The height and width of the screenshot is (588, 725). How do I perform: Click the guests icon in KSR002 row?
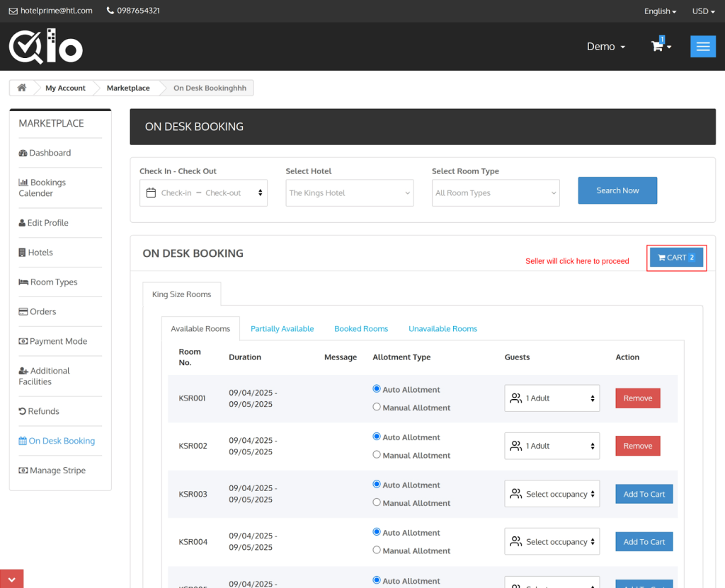point(515,446)
